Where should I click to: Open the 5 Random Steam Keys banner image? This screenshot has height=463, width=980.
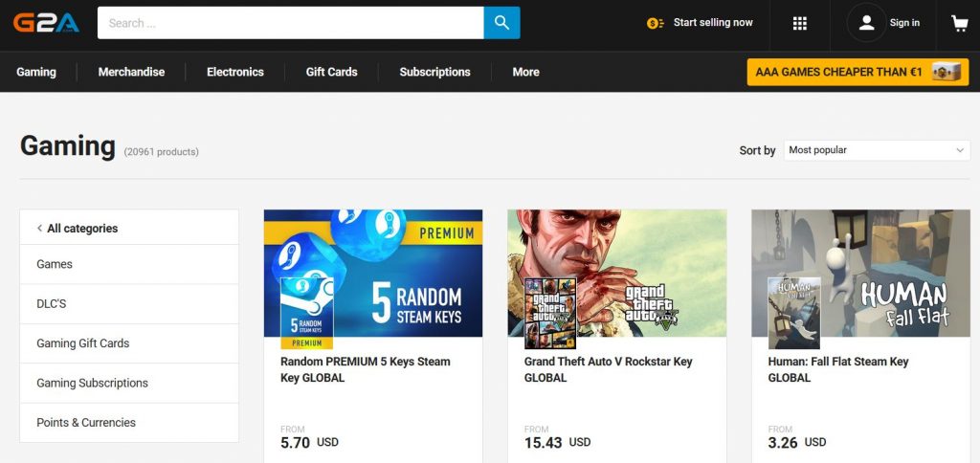pyautogui.click(x=373, y=273)
